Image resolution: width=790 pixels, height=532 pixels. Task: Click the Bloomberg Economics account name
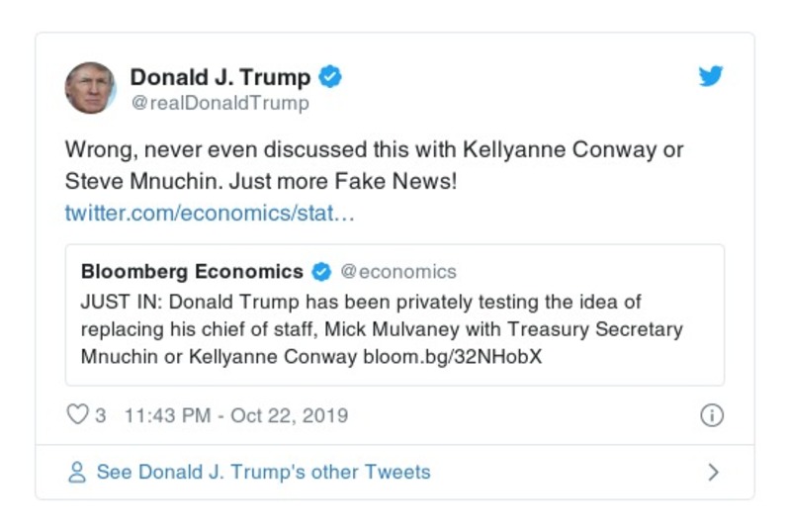[x=192, y=271]
